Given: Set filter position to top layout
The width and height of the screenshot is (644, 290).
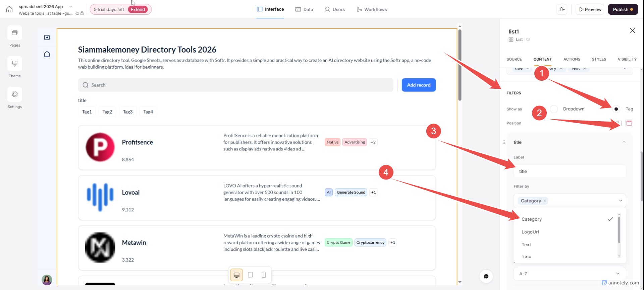Looking at the screenshot, I should point(629,123).
